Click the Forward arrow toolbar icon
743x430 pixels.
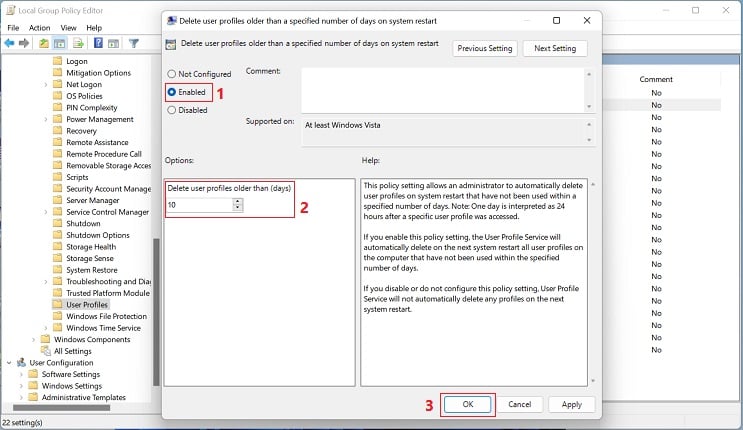[24, 43]
